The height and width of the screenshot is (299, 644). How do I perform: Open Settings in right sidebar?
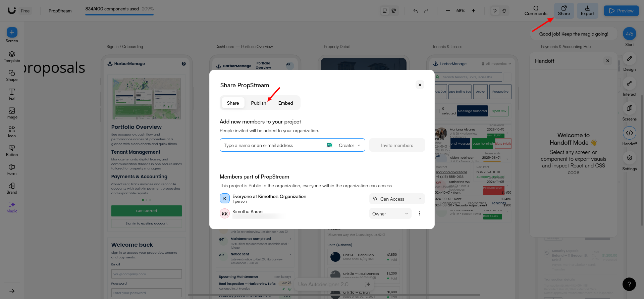coord(630,158)
